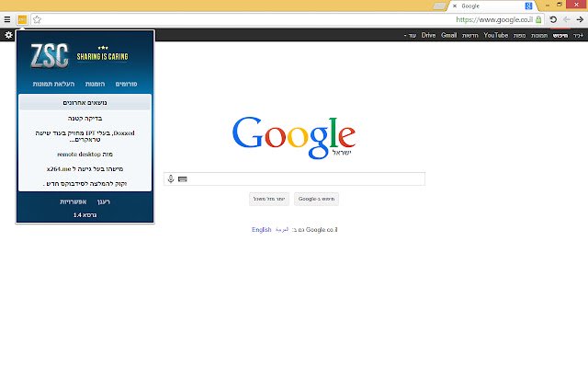This screenshot has width=588, height=368.
Task: Close the Google tab
Action: pyautogui.click(x=455, y=6)
